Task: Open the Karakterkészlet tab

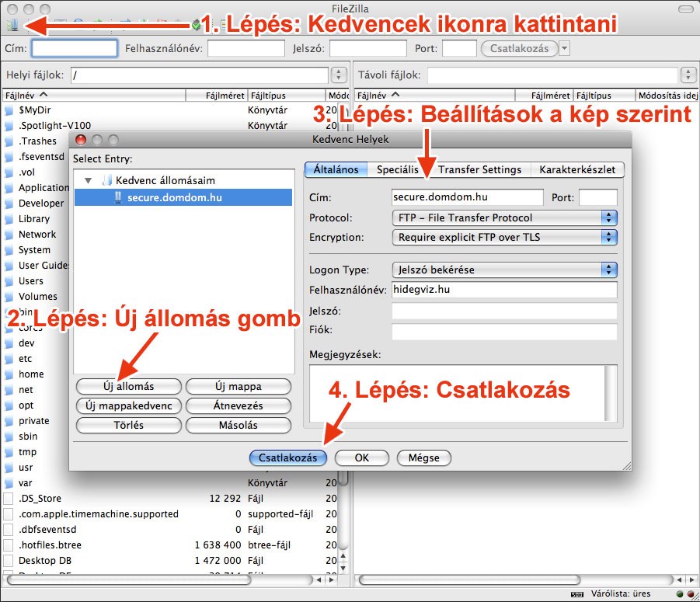Action: [577, 169]
